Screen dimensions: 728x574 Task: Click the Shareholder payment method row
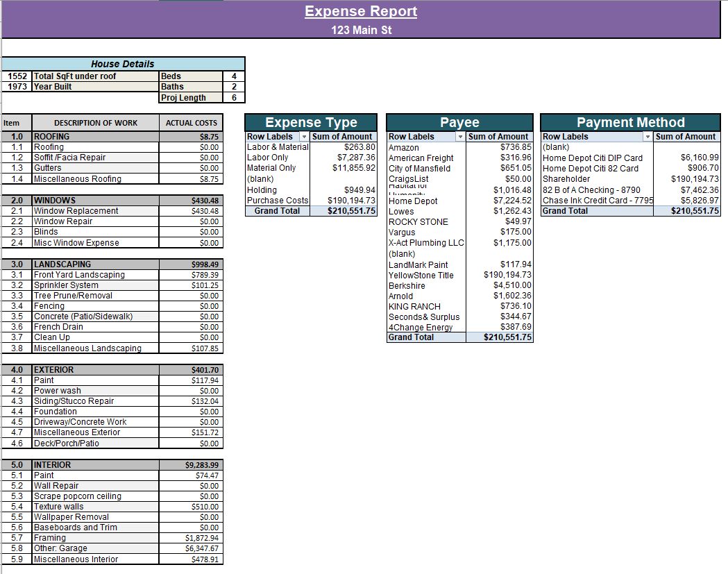point(566,179)
